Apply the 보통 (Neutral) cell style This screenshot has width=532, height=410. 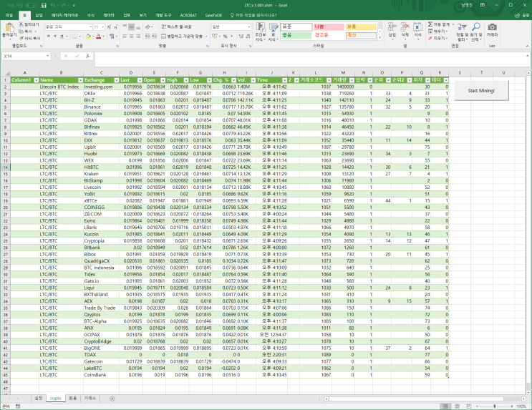point(361,26)
